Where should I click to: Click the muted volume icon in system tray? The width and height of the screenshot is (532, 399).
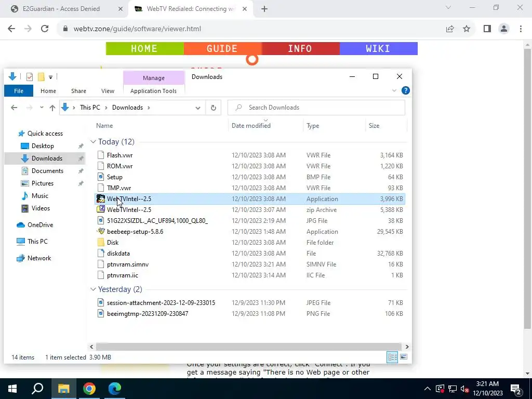pyautogui.click(x=465, y=389)
